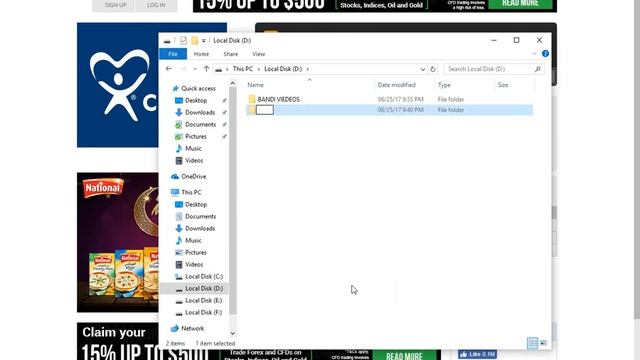Image resolution: width=640 pixels, height=360 pixels.
Task: Click SIGN UP button on the webpage
Action: (116, 5)
